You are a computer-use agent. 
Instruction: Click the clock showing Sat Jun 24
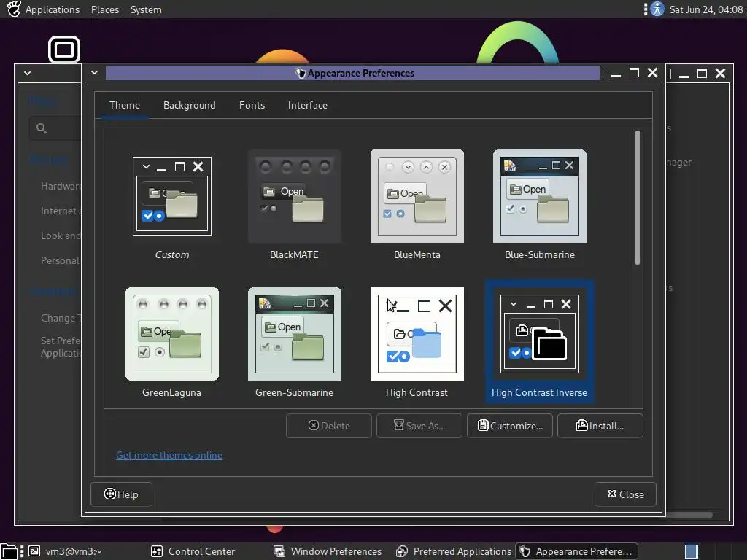click(705, 9)
